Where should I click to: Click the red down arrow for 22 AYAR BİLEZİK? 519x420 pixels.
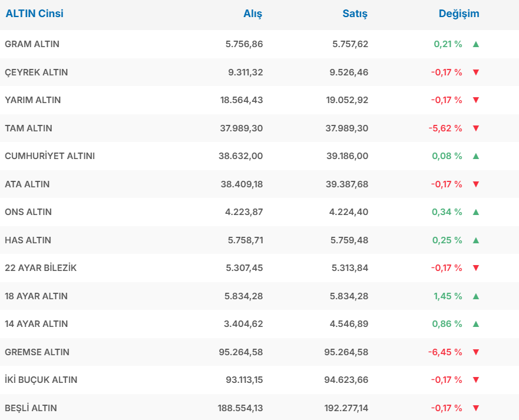click(476, 268)
